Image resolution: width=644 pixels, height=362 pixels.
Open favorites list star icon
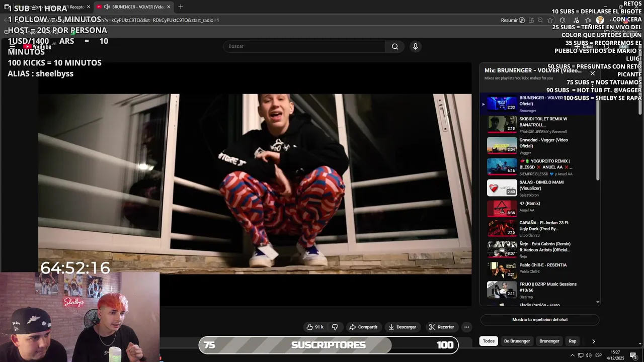[588, 20]
